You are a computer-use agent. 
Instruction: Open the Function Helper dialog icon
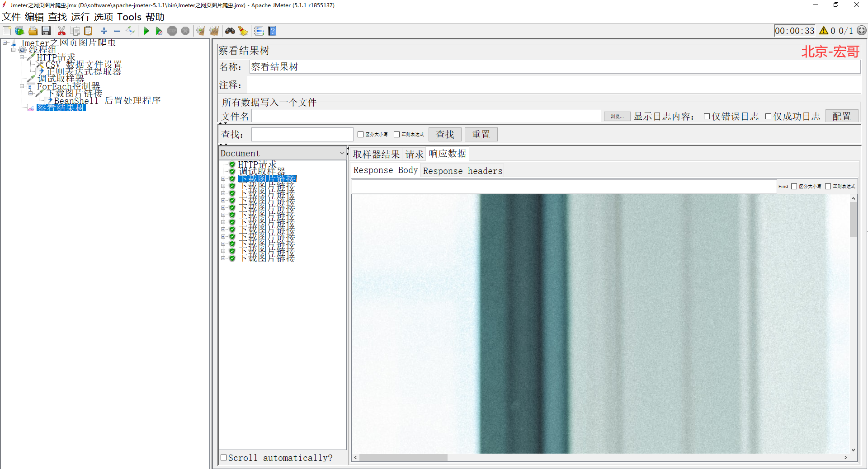259,31
